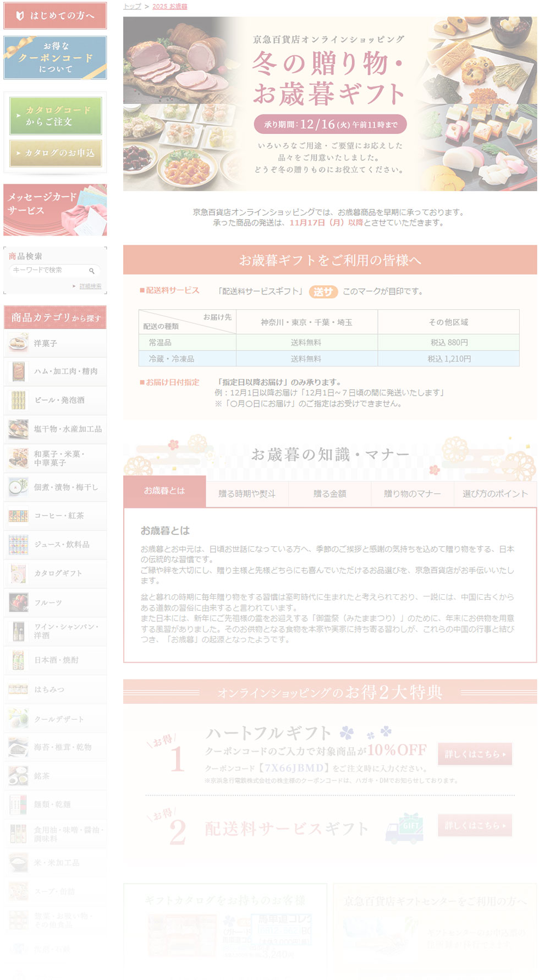
Task: Select the コーヒー・紅茶 category icon
Action: point(18,516)
